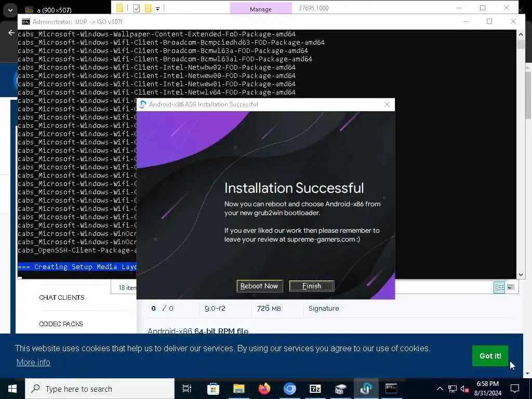Screen dimensions: 532x399
Task: Click the properties checkmark icon in the Explorer toolbar
Action: [x=137, y=8]
